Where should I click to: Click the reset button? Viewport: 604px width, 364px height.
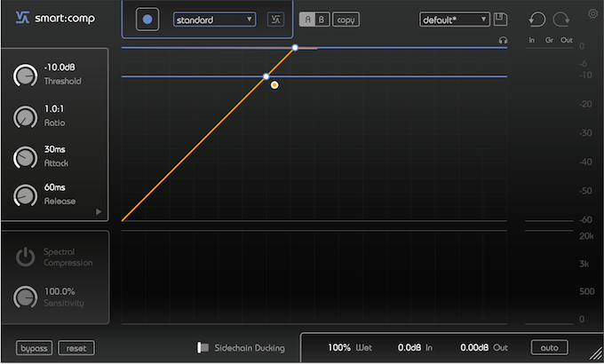[x=75, y=348]
